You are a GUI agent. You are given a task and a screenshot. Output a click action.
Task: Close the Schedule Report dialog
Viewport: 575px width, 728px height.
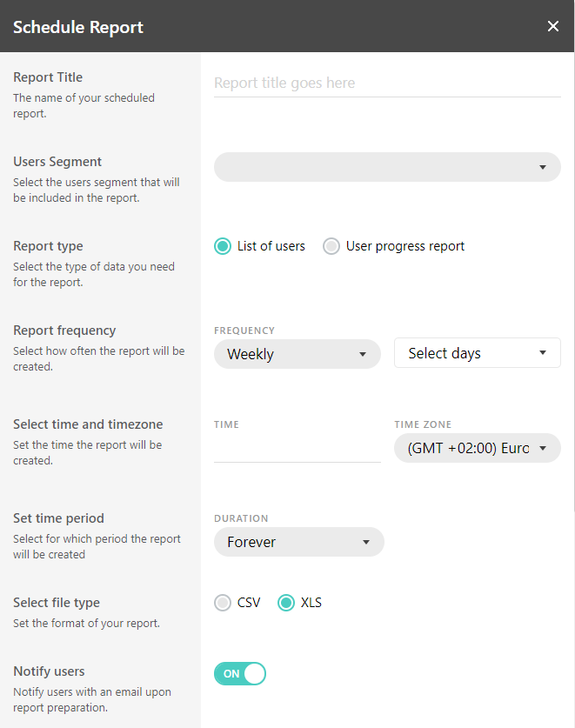click(553, 26)
